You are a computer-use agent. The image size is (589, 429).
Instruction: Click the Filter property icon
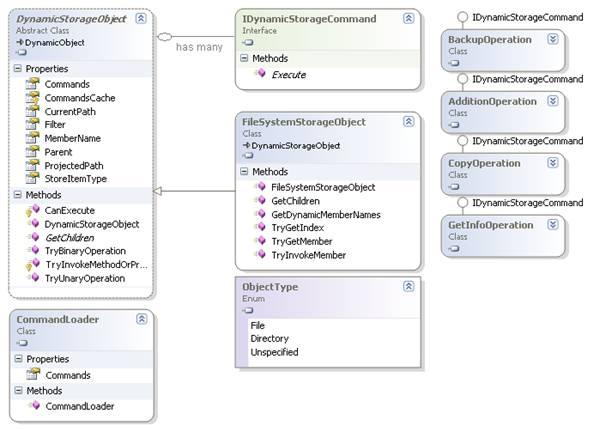click(32, 124)
